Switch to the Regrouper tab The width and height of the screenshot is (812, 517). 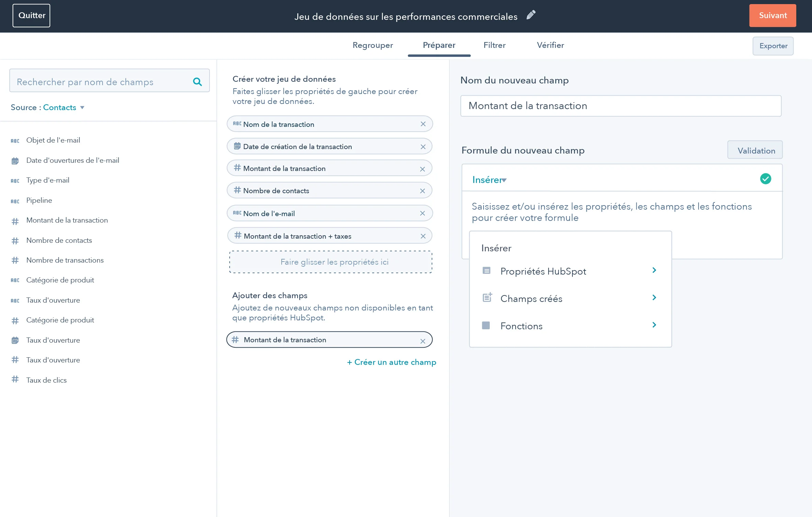pyautogui.click(x=373, y=45)
